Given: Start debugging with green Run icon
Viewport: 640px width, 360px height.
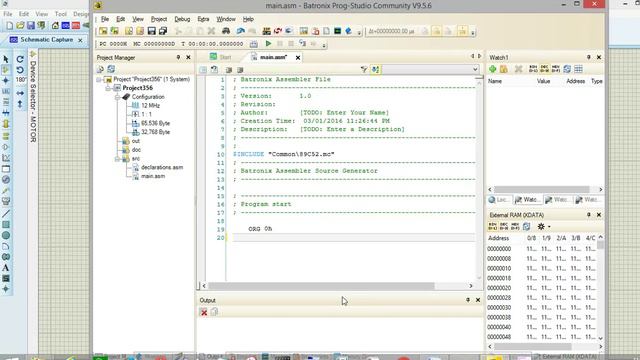Looking at the screenshot, I should 268,44.
